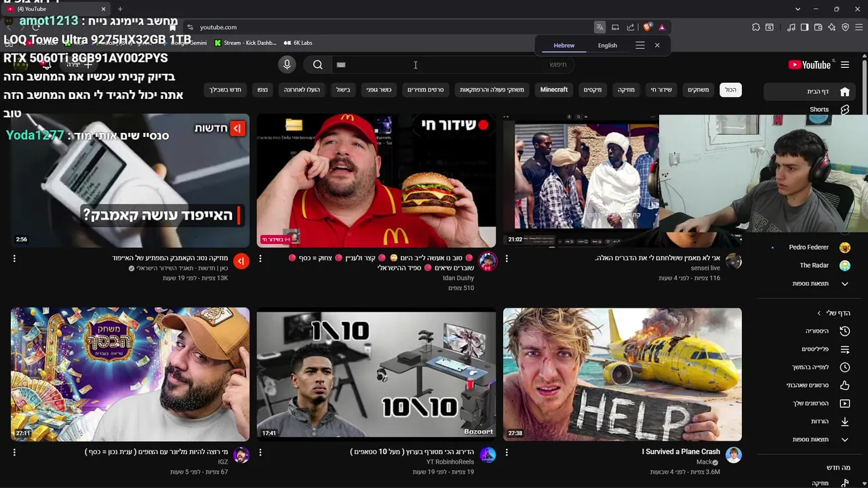Open options menu for iPod comeback video
Image resolution: width=868 pixels, height=488 pixels.
point(14,258)
